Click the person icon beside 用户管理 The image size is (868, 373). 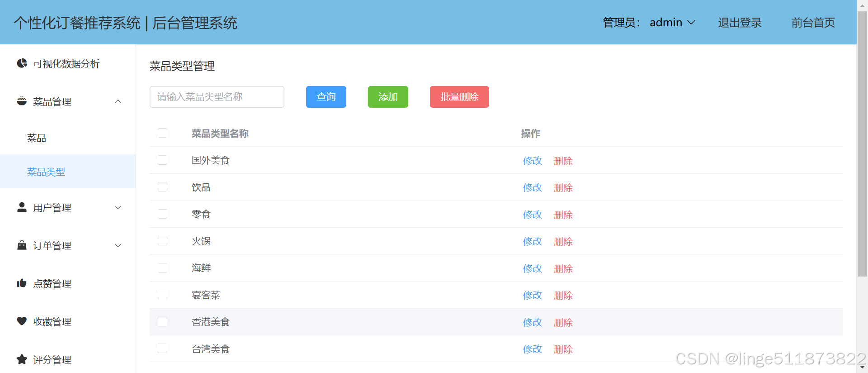click(x=22, y=207)
